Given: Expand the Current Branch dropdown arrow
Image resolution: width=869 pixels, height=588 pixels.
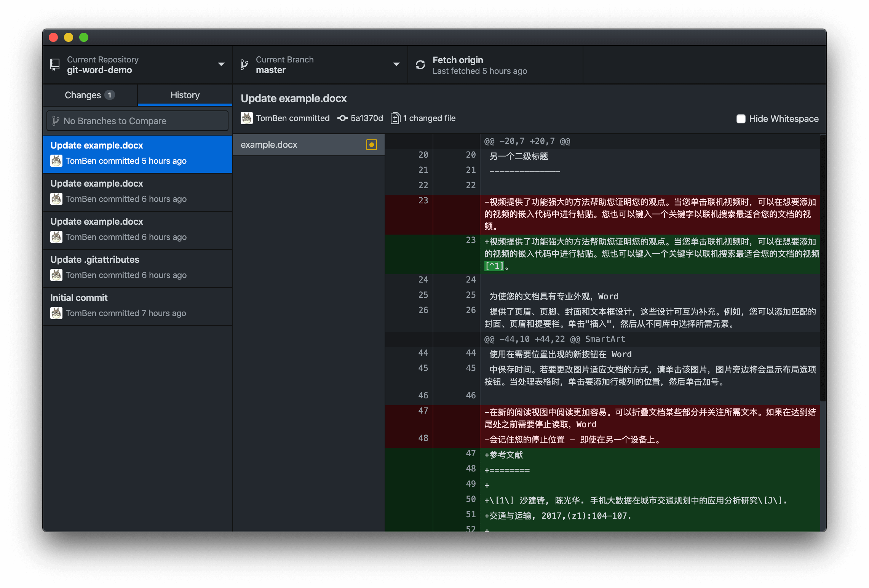Looking at the screenshot, I should [x=396, y=64].
